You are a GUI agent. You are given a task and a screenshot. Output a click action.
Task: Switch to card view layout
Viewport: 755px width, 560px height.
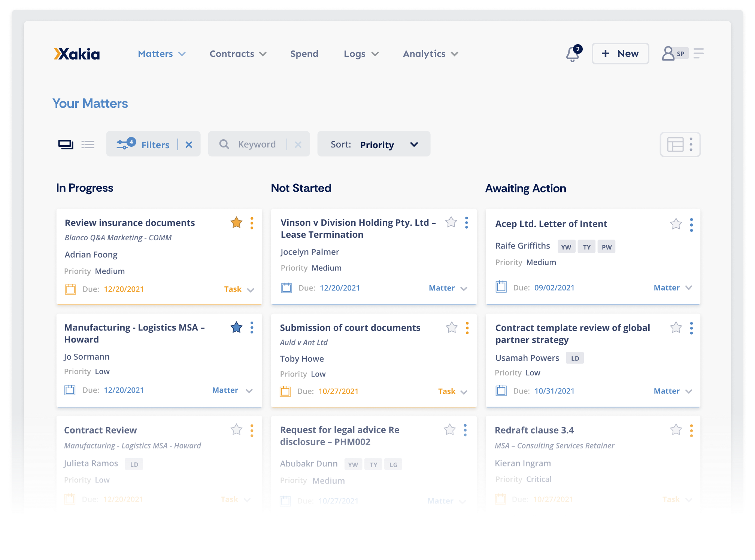[66, 144]
